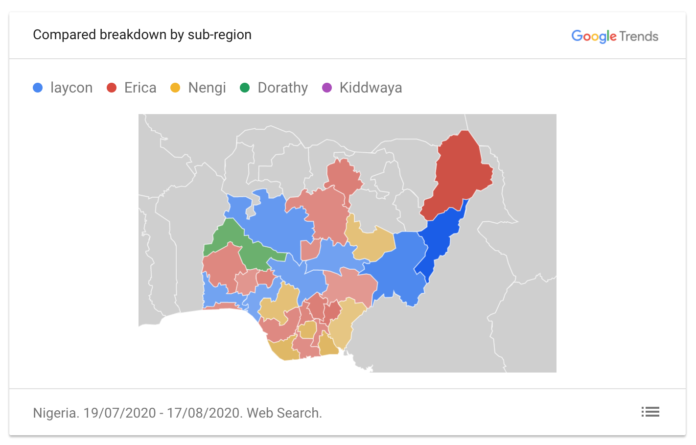Select the laycon legend label
The width and height of the screenshot is (696, 445).
71,88
